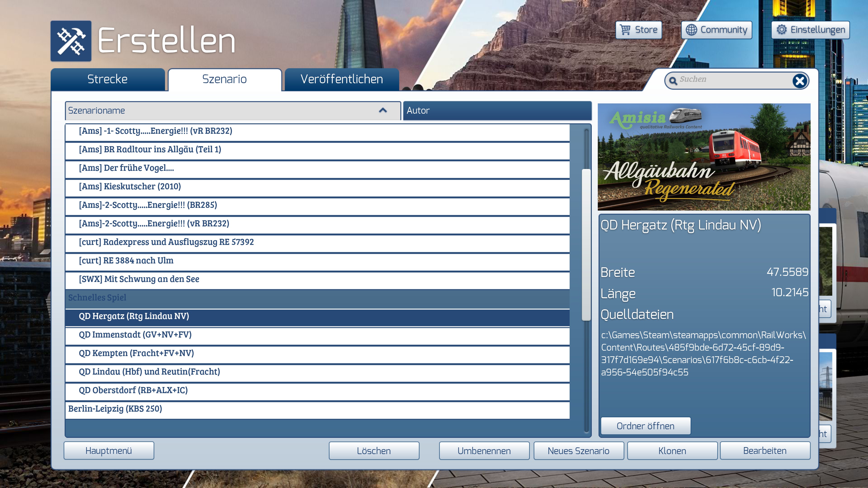This screenshot has width=868, height=488.
Task: Clear the search field with X icon
Action: tap(800, 81)
